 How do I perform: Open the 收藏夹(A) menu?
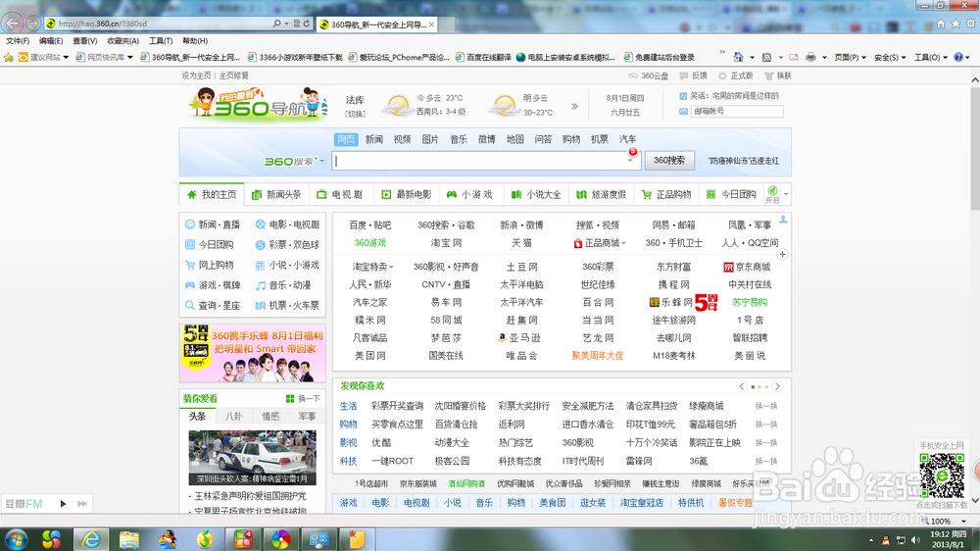(122, 40)
